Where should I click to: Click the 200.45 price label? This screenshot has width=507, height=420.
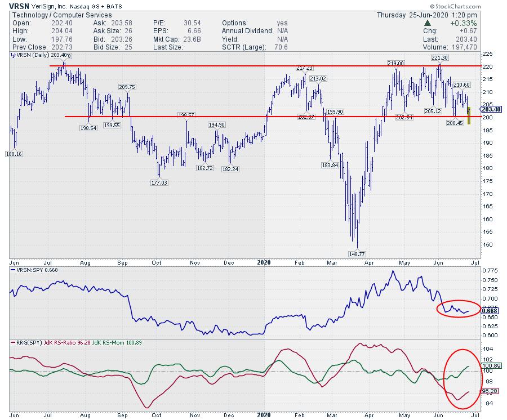tap(455, 123)
